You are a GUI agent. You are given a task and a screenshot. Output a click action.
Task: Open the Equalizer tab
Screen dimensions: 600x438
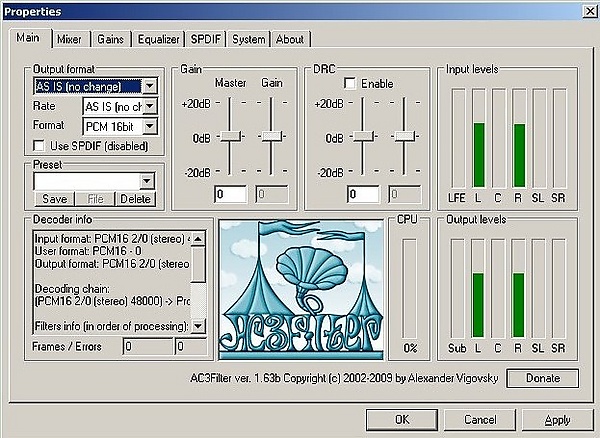[158, 39]
